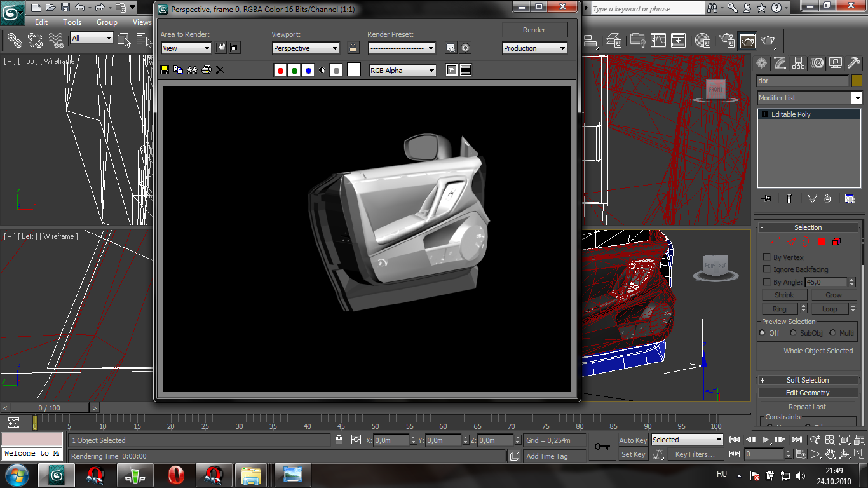Check the By Vertex option
The image size is (868, 488).
(766, 257)
